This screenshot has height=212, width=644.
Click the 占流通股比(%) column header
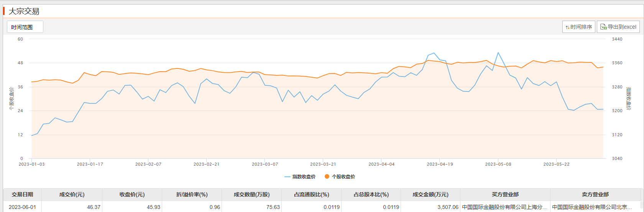(311, 194)
